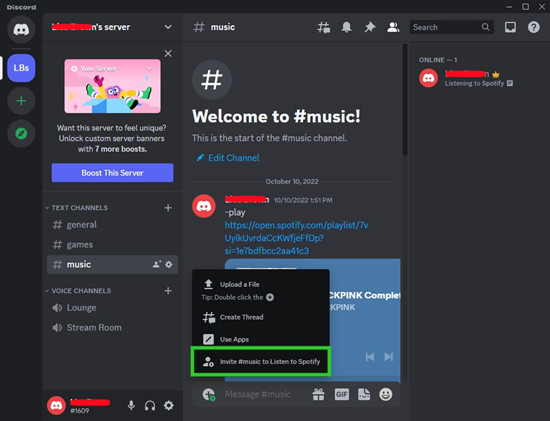The width and height of the screenshot is (550, 421).
Task: Click plus attach button in message bar
Action: (208, 394)
